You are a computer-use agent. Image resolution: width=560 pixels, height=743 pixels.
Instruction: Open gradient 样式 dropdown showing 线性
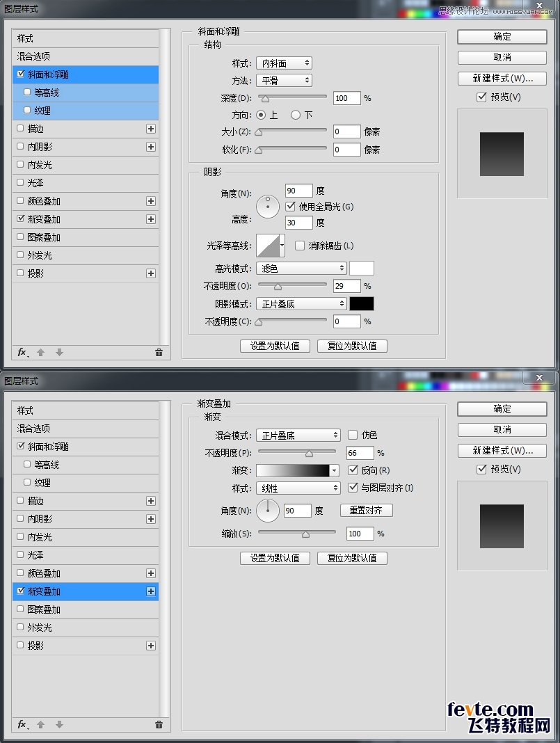coord(298,488)
